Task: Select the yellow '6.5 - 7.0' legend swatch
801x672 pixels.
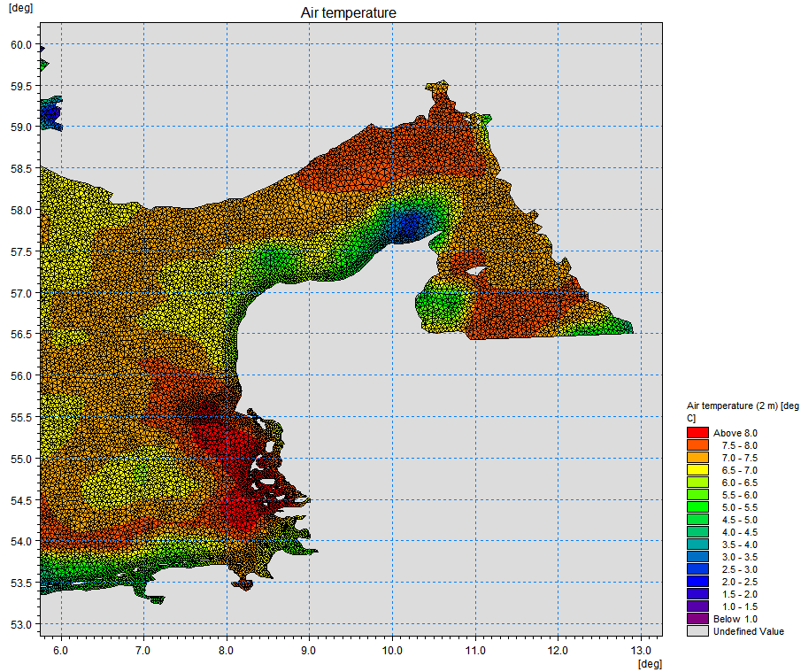Action: tap(698, 470)
